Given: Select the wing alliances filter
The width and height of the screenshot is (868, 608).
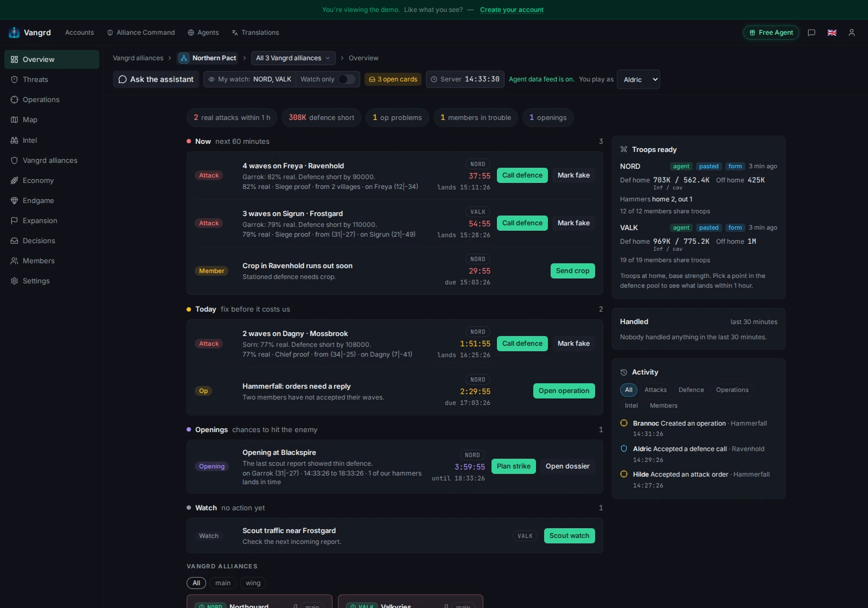Looking at the screenshot, I should pyautogui.click(x=253, y=583).
